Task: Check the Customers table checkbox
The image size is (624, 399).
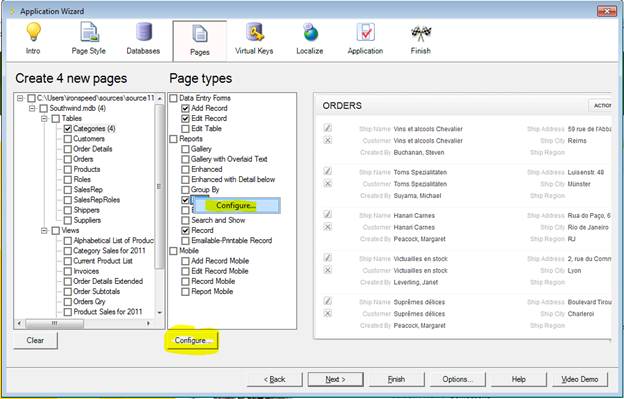Action: 68,139
